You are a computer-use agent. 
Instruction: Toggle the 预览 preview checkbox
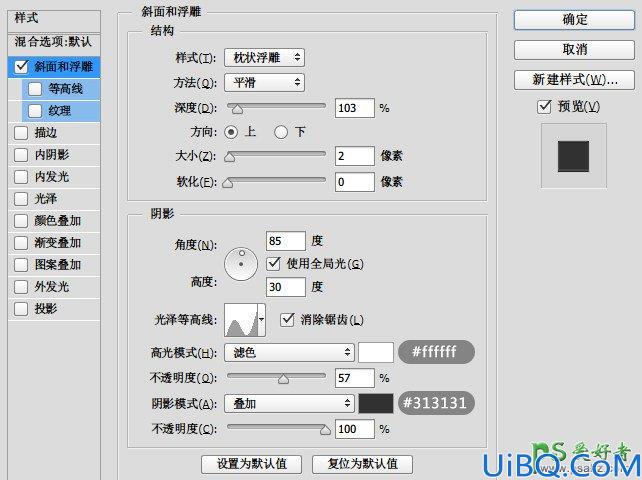544,107
